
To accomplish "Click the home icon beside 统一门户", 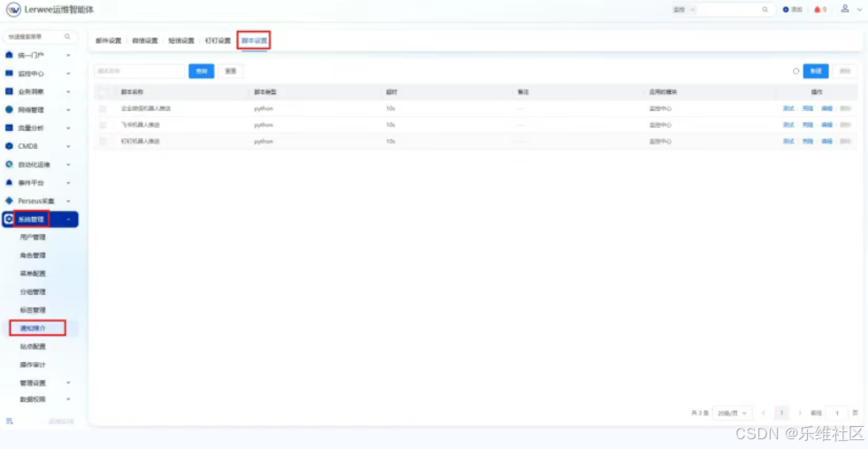I will pos(9,55).
